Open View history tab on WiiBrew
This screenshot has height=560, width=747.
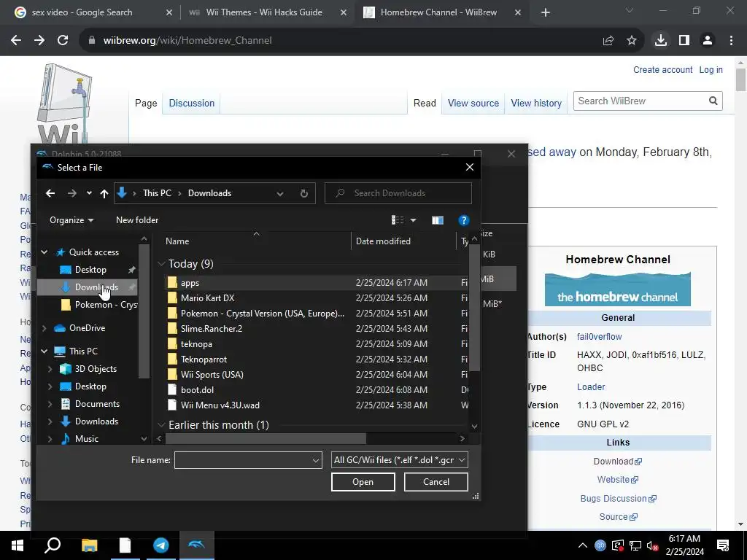pyautogui.click(x=536, y=104)
